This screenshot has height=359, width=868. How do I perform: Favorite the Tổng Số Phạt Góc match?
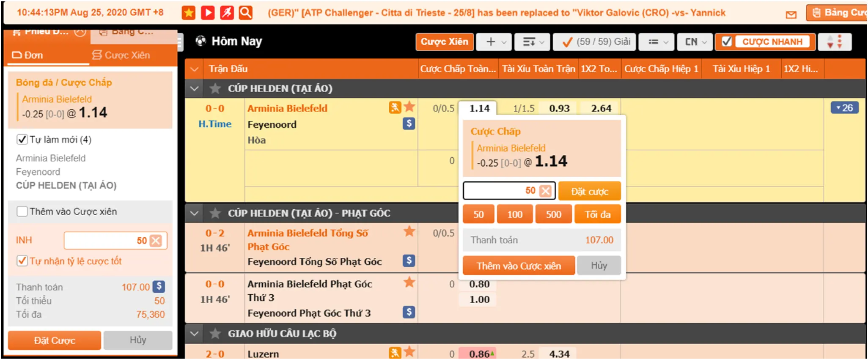409,231
